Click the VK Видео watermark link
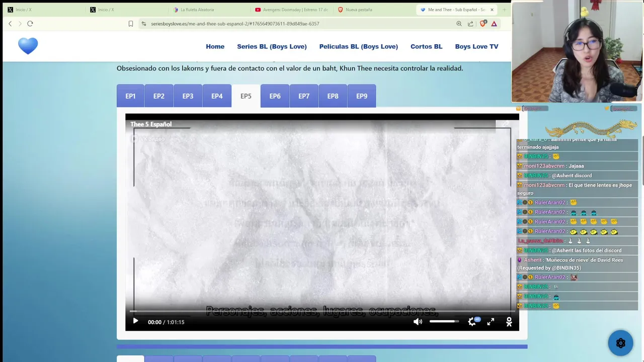 [148, 139]
